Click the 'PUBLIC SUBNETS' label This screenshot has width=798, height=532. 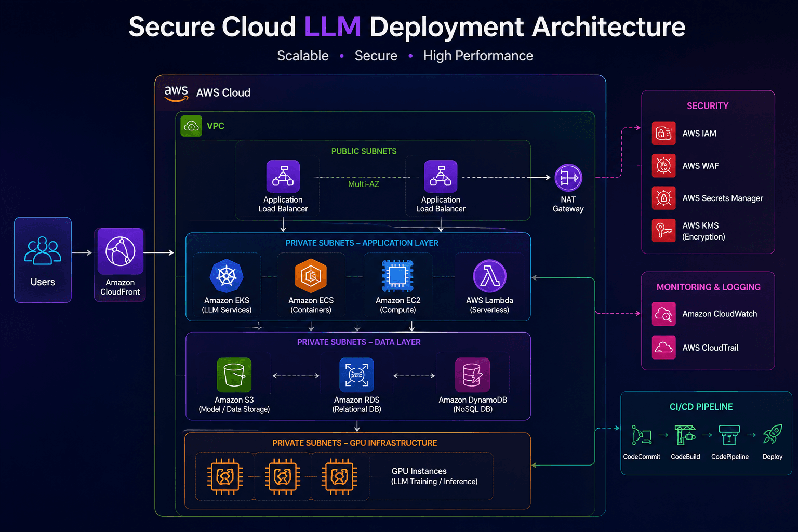(364, 151)
